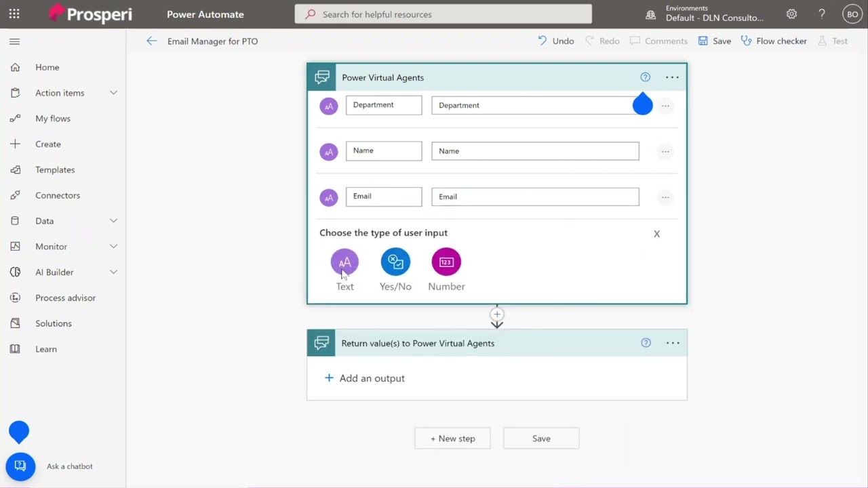Screen dimensions: 868x488
Task: Edit the Name title field
Action: [384, 151]
